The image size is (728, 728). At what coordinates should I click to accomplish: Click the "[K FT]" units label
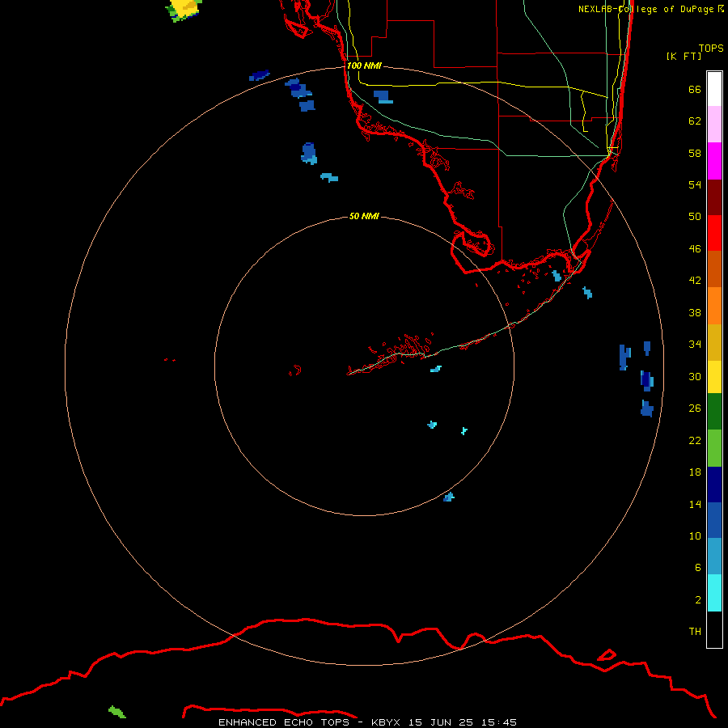tap(684, 56)
